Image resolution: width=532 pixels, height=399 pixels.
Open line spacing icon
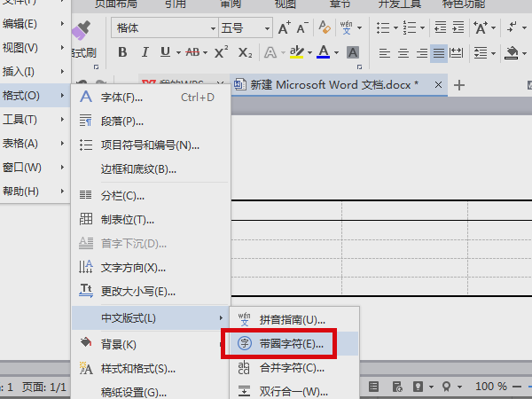(x=481, y=53)
